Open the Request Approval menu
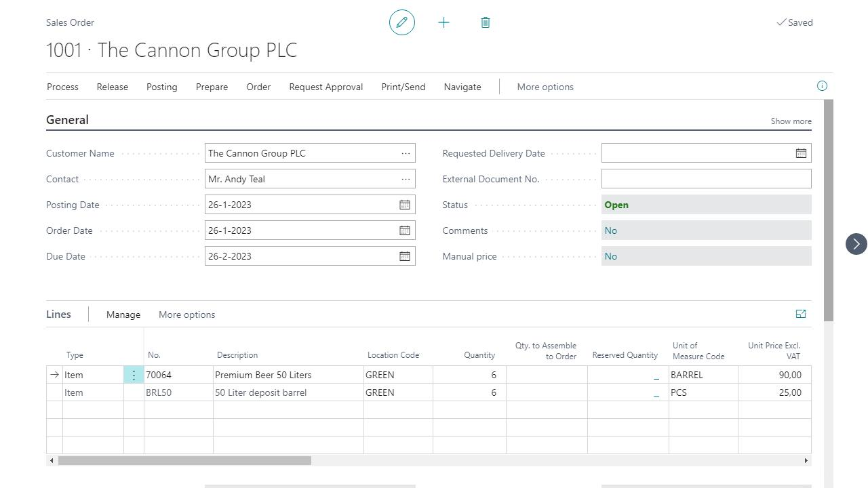868x488 pixels. [325, 87]
